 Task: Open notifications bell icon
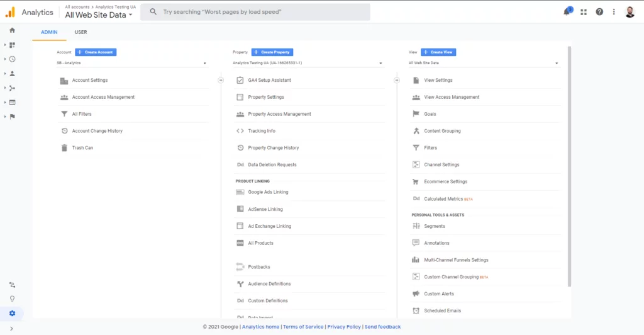point(567,12)
